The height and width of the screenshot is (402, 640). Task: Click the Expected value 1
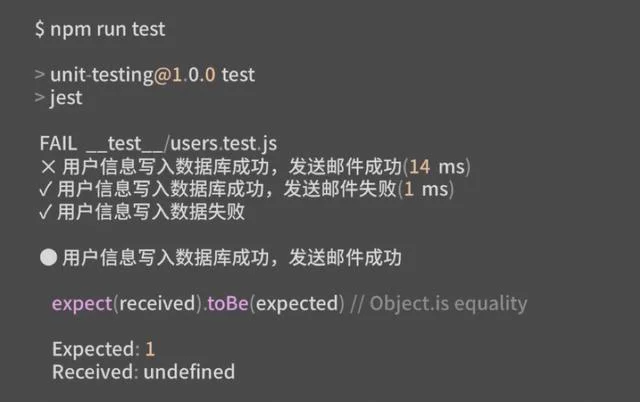[x=150, y=349]
